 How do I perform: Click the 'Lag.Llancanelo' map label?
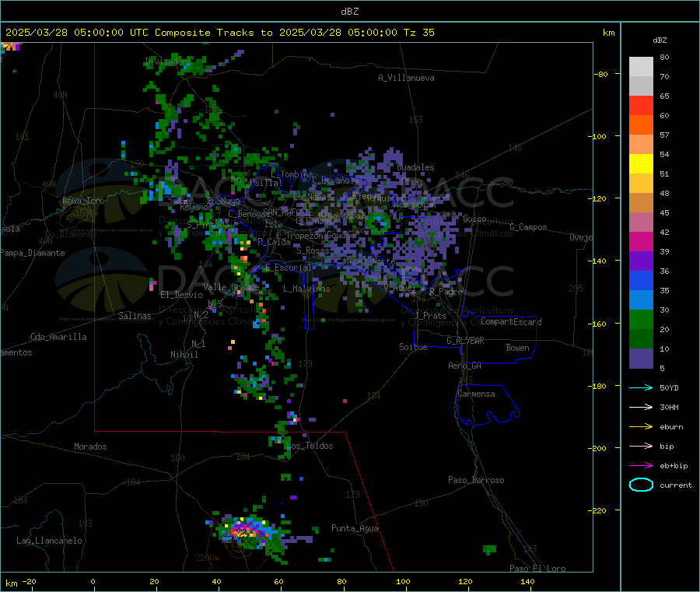pos(49,541)
